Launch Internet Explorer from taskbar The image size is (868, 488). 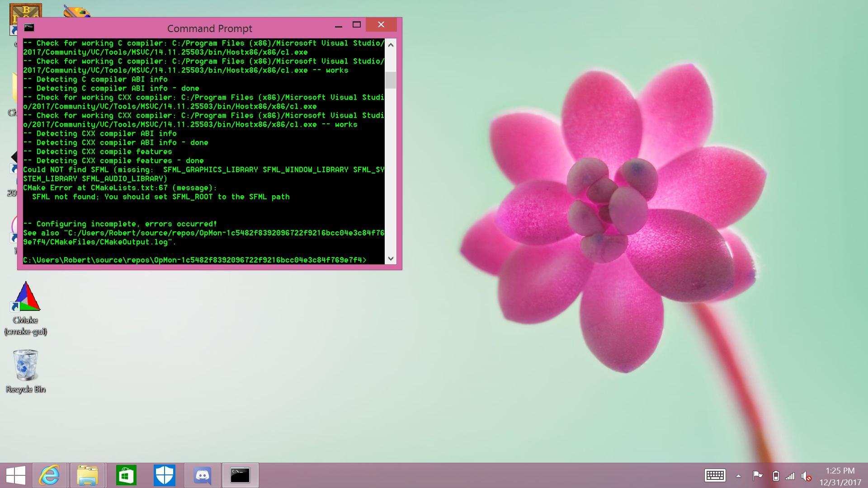tap(49, 475)
